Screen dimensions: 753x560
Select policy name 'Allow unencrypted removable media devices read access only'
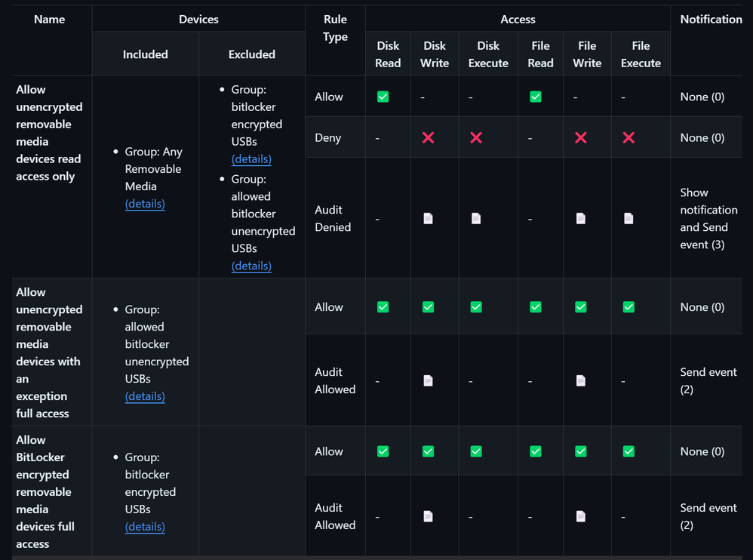(49, 133)
